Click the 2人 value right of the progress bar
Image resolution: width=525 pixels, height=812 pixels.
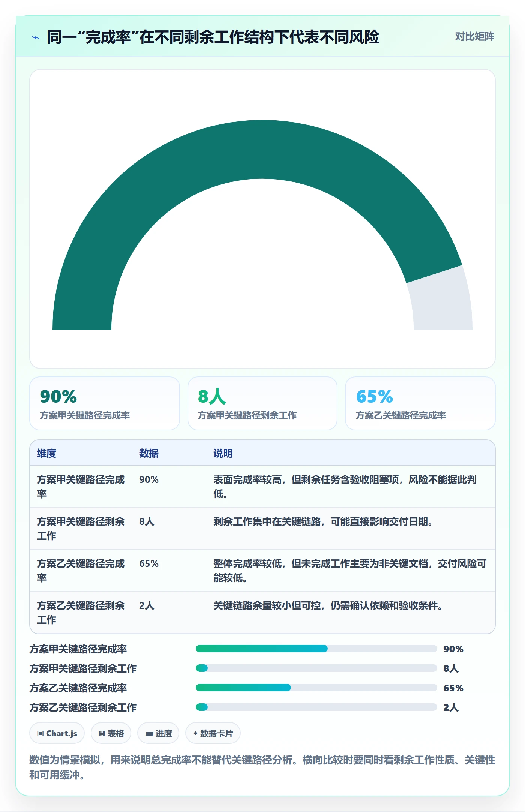[451, 707]
